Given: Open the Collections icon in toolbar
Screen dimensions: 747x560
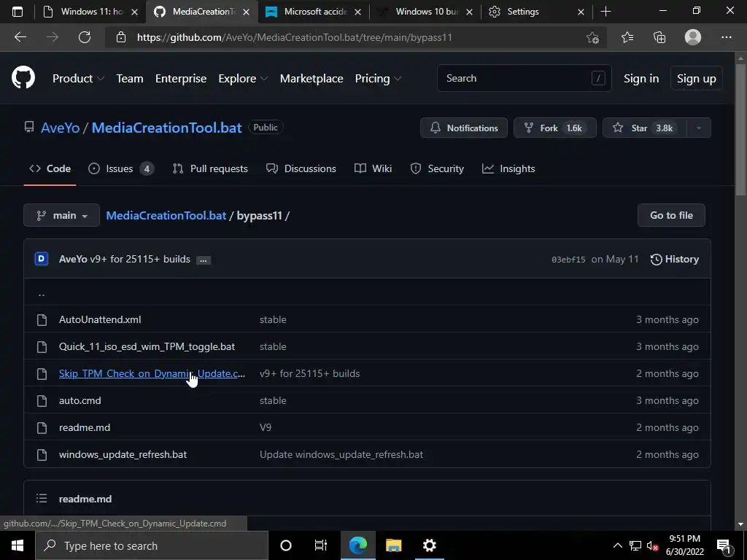Looking at the screenshot, I should click(x=659, y=37).
